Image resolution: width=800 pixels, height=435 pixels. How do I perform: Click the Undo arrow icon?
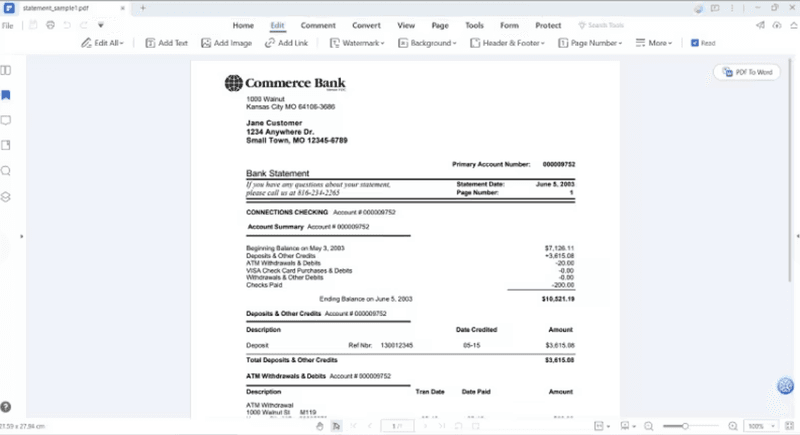(67, 25)
